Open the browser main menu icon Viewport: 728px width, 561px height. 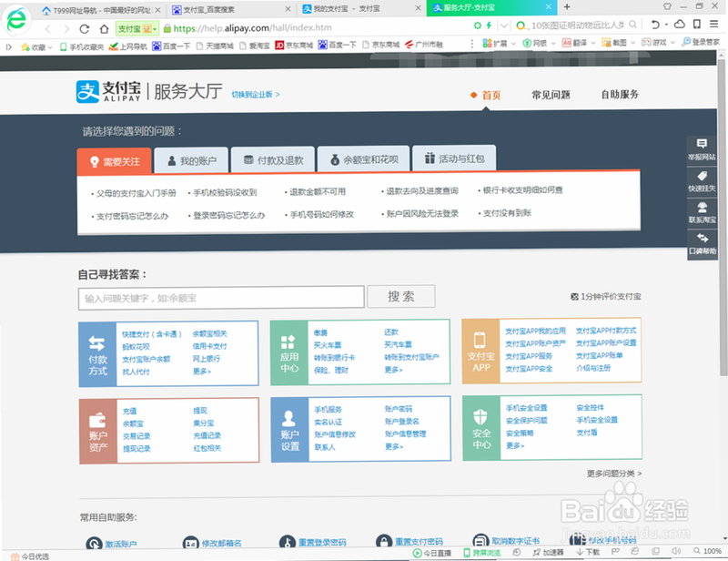[714, 25]
